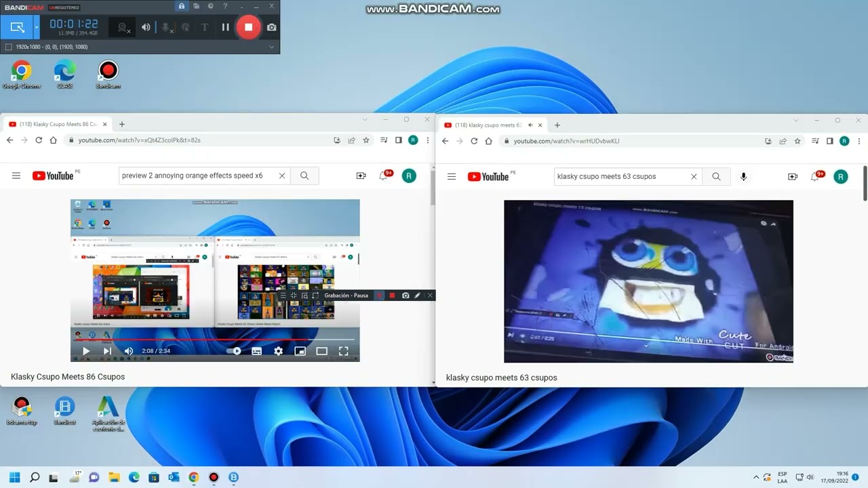Select CLASE Edge desktop shortcut
Viewport: 868px width, 488px height.
pyautogui.click(x=65, y=75)
